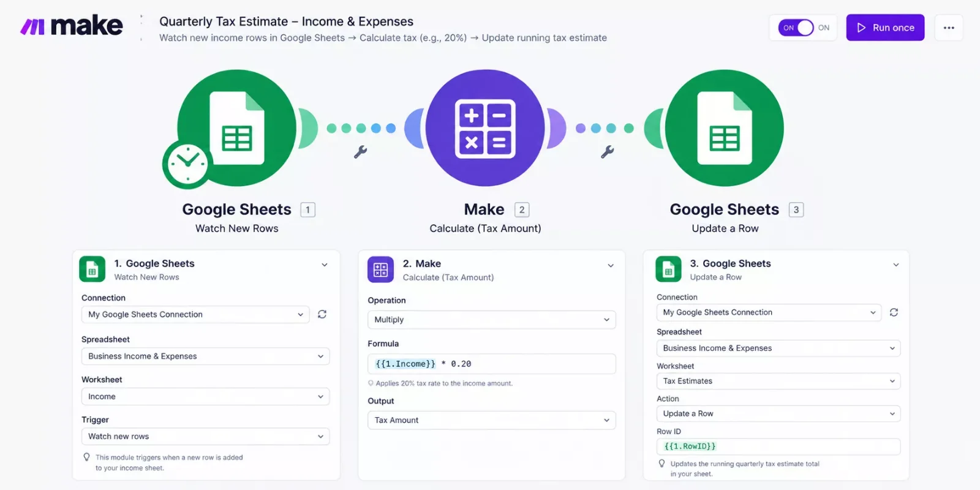The height and width of the screenshot is (490, 980).
Task: Click the wrench between modules 2 and 3
Action: tap(607, 152)
